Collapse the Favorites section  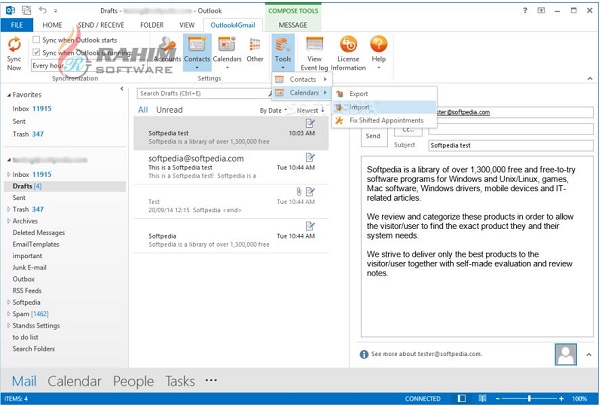pos(9,95)
